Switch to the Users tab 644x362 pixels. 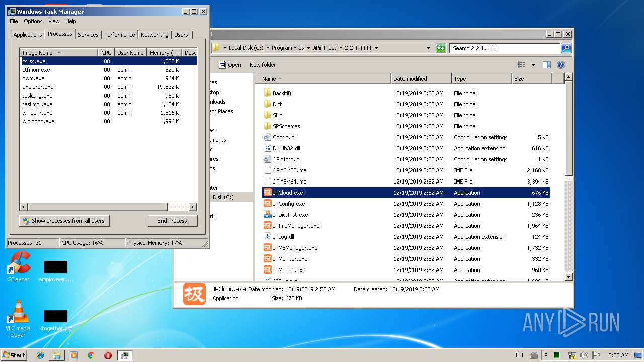pyautogui.click(x=181, y=35)
